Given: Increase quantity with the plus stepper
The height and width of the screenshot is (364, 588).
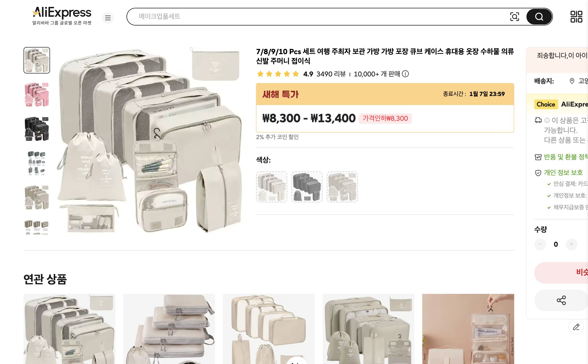Looking at the screenshot, I should point(572,244).
